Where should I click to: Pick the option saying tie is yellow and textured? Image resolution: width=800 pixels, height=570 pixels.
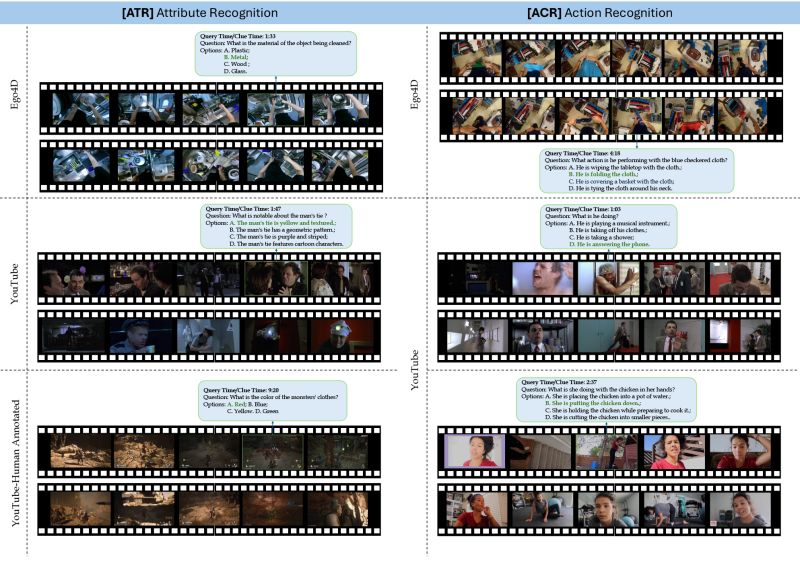pos(283,223)
